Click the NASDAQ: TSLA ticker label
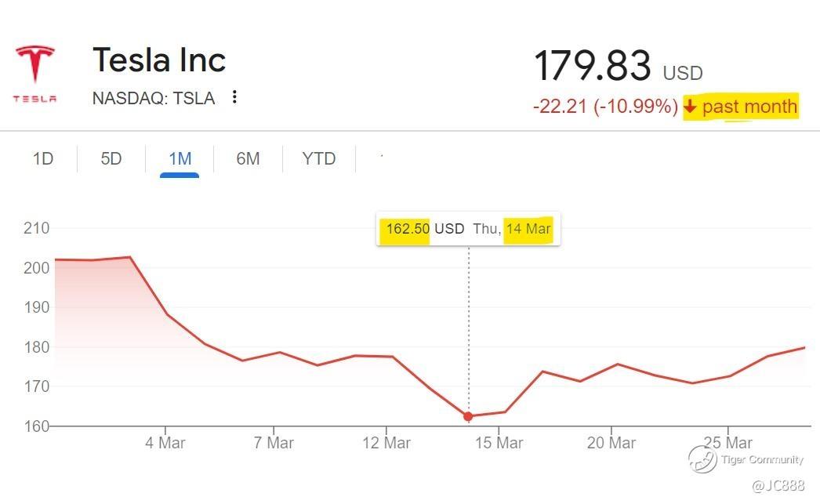820x504 pixels. pyautogui.click(x=154, y=98)
